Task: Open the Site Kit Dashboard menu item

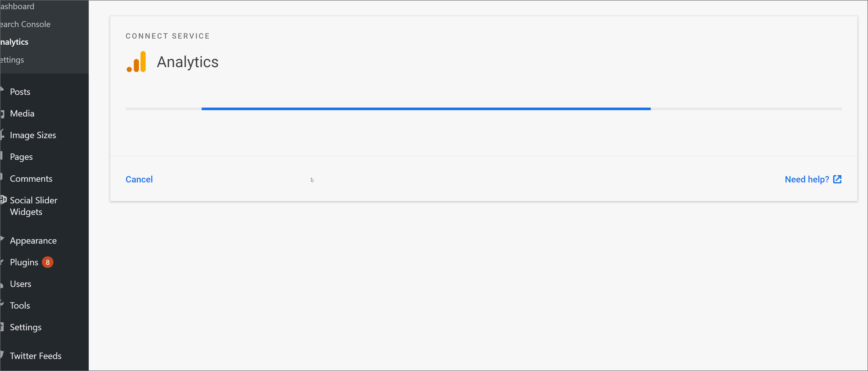Action: tap(17, 6)
